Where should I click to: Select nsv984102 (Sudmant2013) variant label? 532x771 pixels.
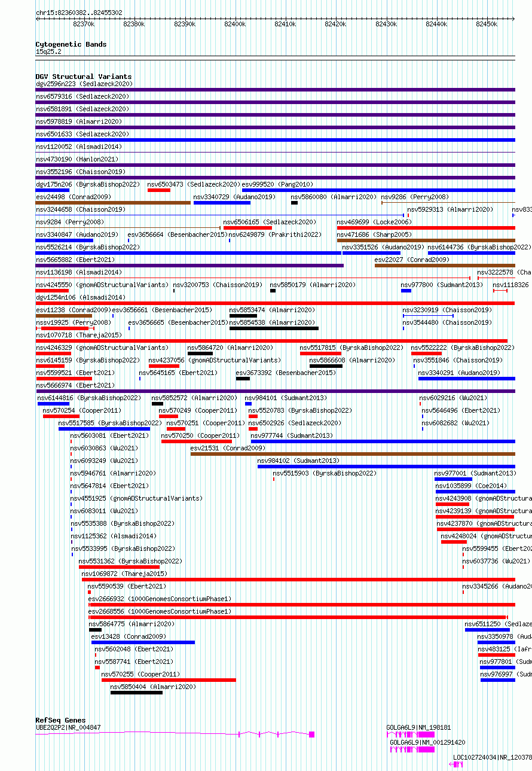point(298,461)
